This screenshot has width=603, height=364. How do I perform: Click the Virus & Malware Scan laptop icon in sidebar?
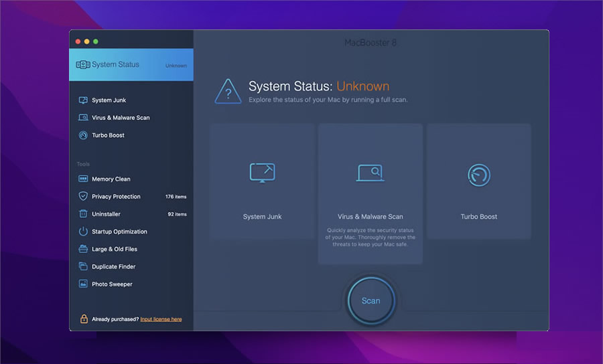[x=83, y=118]
